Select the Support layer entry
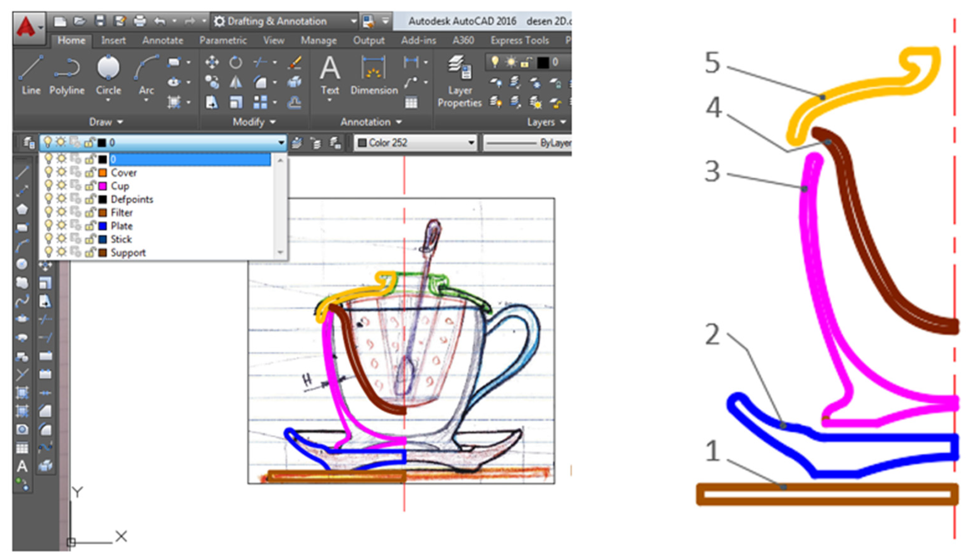The image size is (973, 560). coord(128,253)
